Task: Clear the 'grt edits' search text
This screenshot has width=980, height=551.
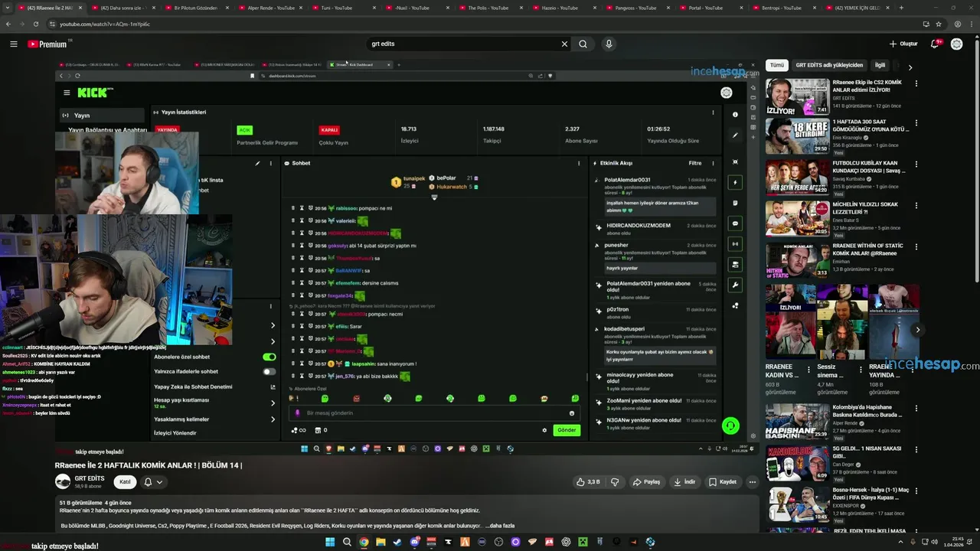Action: [564, 44]
